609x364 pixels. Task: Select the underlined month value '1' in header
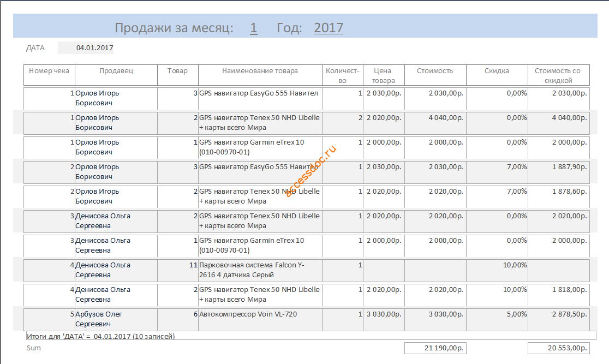click(x=253, y=28)
